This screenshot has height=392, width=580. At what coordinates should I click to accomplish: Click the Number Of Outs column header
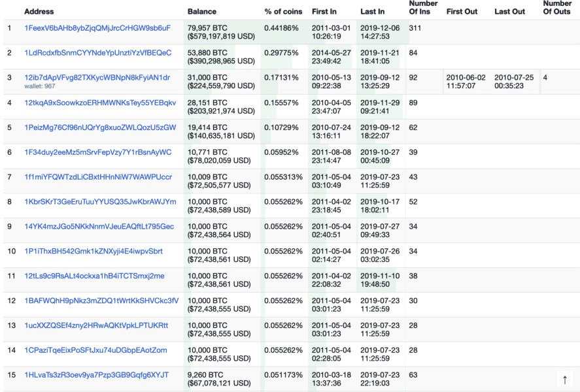point(557,7)
